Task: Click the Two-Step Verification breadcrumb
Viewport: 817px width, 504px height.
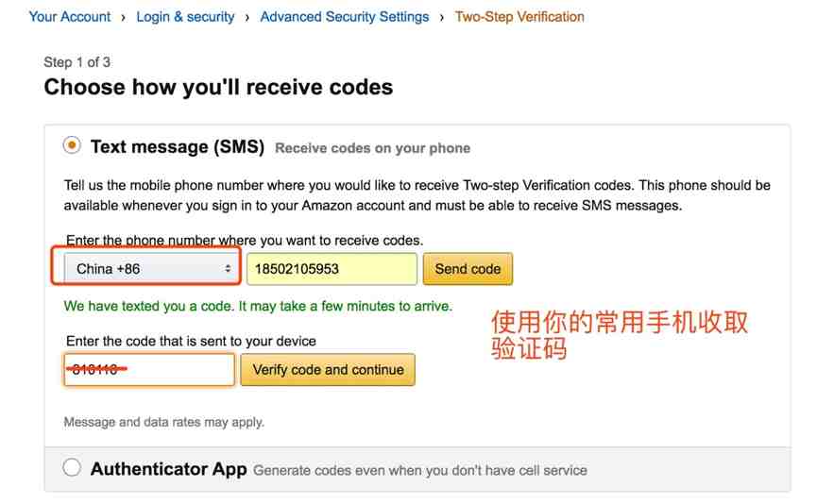Action: (519, 17)
